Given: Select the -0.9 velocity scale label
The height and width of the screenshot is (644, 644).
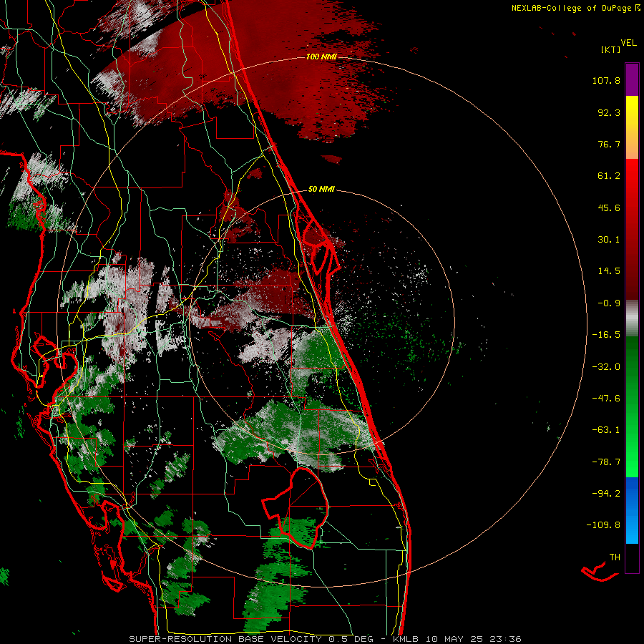Looking at the screenshot, I should point(609,303).
